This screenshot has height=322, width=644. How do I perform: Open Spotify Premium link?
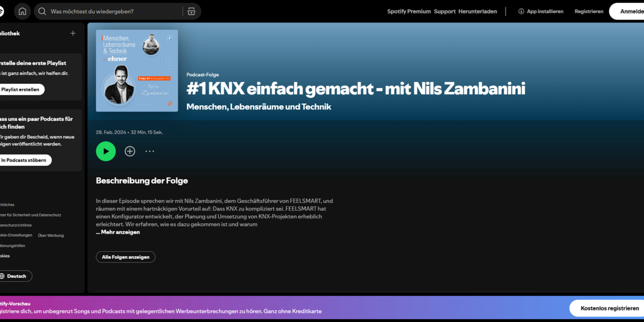(409, 11)
